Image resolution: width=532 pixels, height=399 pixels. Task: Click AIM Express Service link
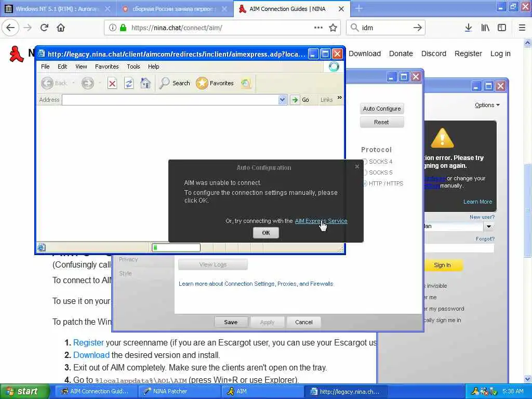pos(321,221)
